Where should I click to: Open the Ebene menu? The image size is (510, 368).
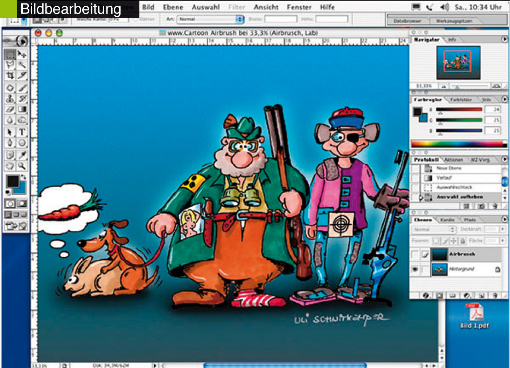point(173,7)
